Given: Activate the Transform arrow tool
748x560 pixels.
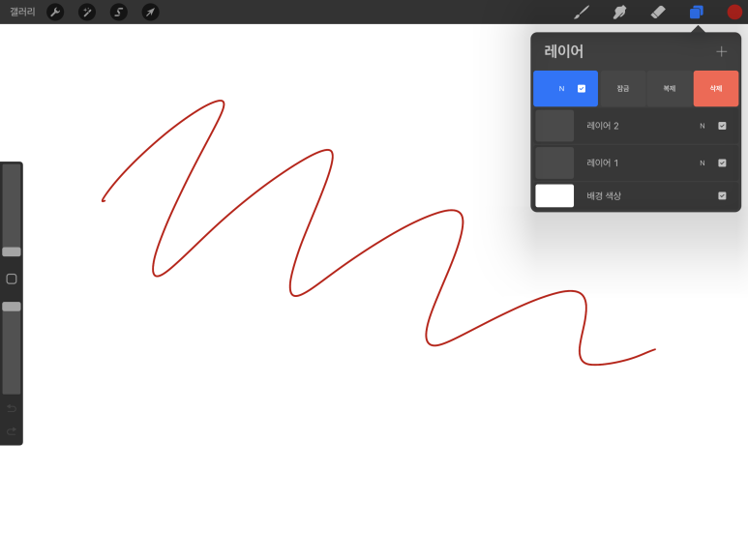Looking at the screenshot, I should point(150,12).
